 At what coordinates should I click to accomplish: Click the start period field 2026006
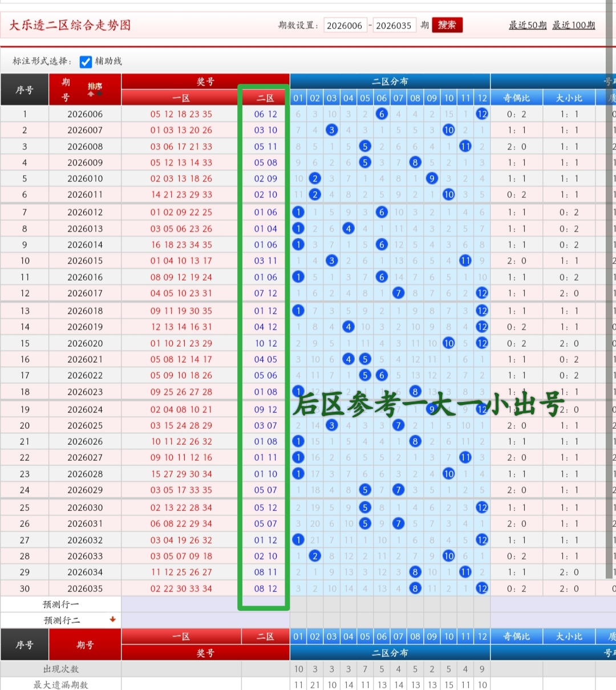[x=345, y=26]
